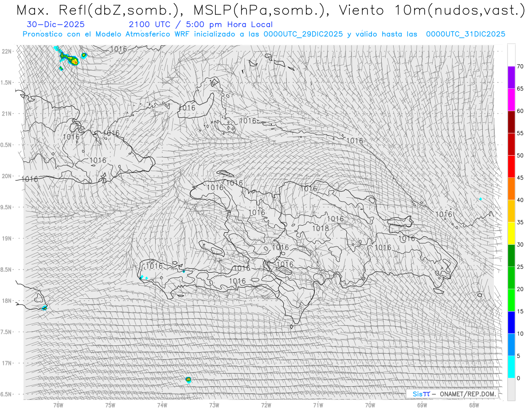Screen dimensions: 532x411
Task: Click the '74W' longitude axis label
Action: (162, 405)
